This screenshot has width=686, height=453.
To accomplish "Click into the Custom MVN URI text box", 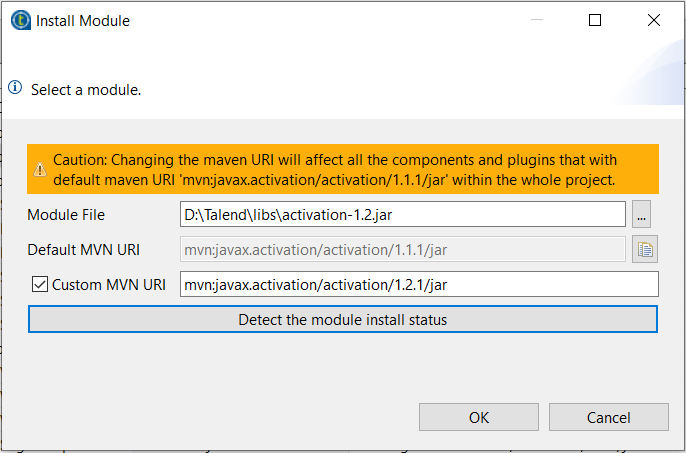I will click(x=418, y=285).
